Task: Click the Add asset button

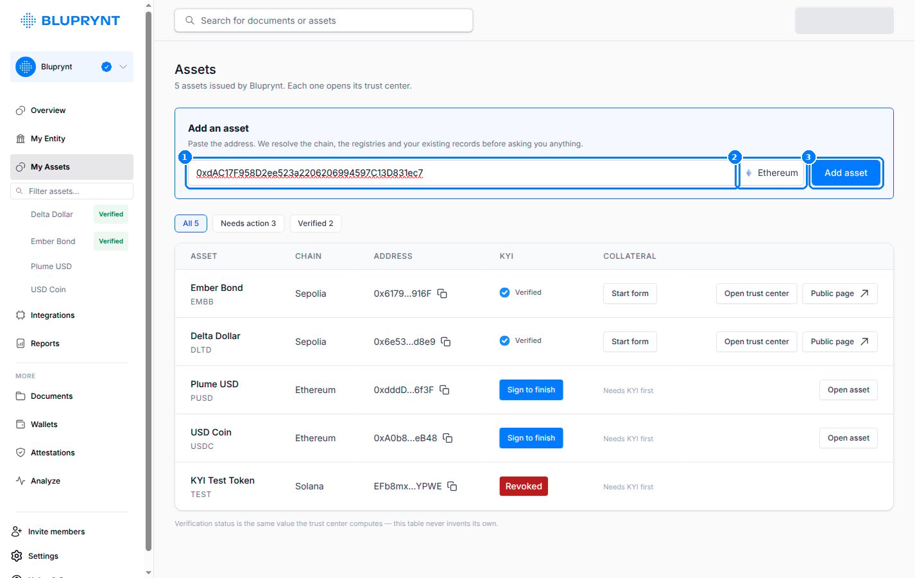Action: point(846,173)
